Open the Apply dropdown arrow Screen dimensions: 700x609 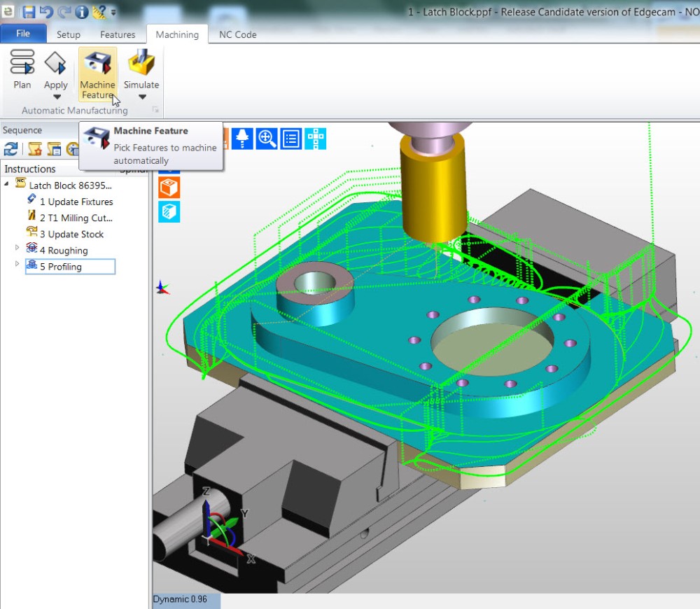click(56, 97)
